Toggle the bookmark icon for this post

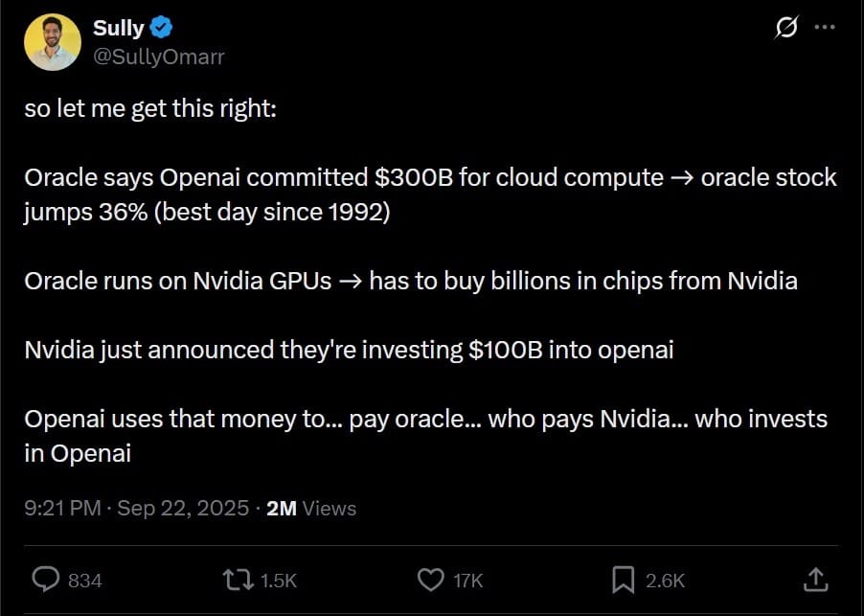623,579
